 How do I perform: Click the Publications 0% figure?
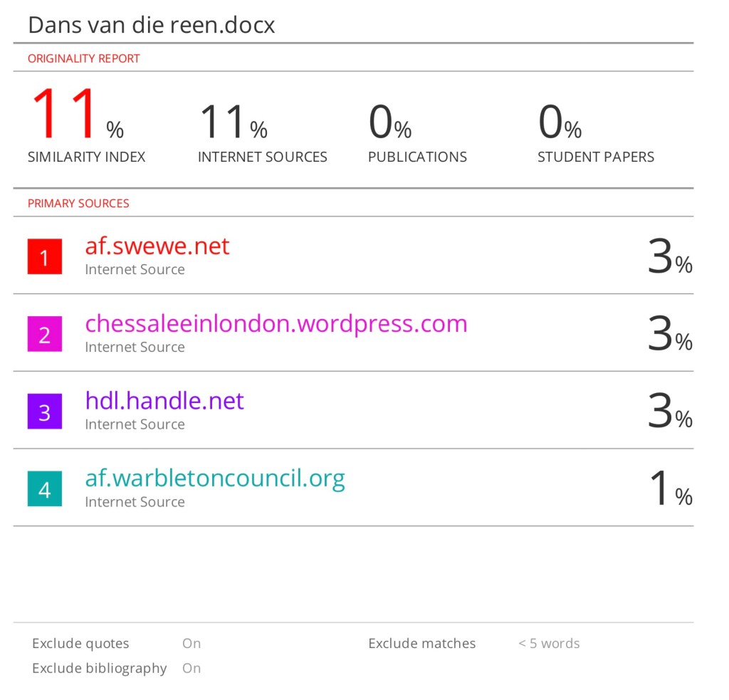389,122
